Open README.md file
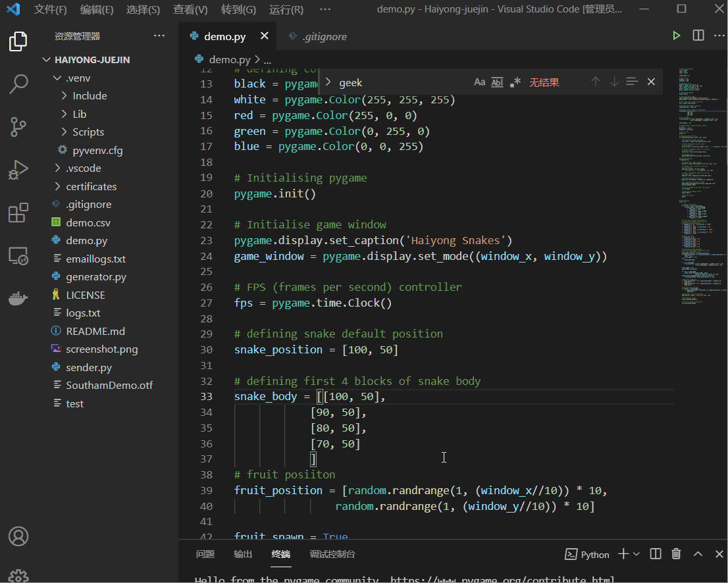Viewport: 728px width, 583px height. [95, 332]
